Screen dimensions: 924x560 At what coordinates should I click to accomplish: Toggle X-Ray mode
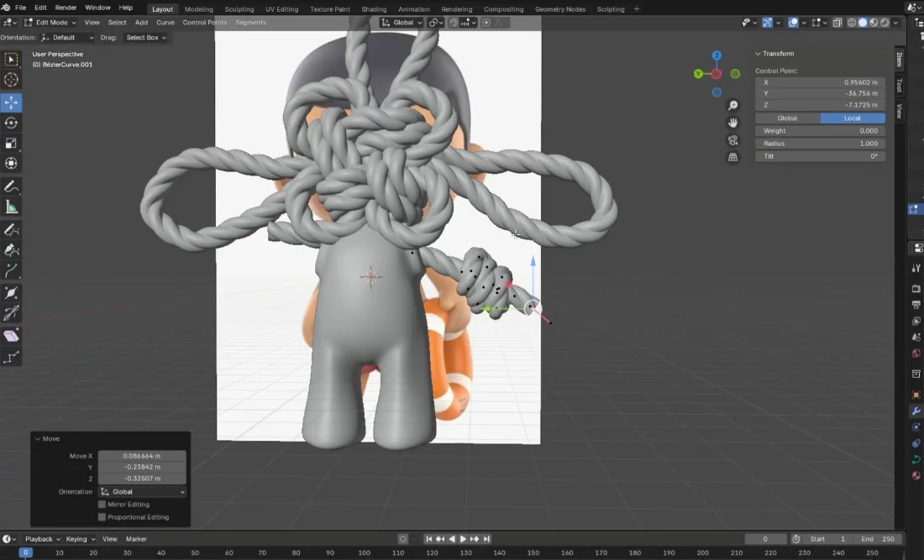point(837,23)
